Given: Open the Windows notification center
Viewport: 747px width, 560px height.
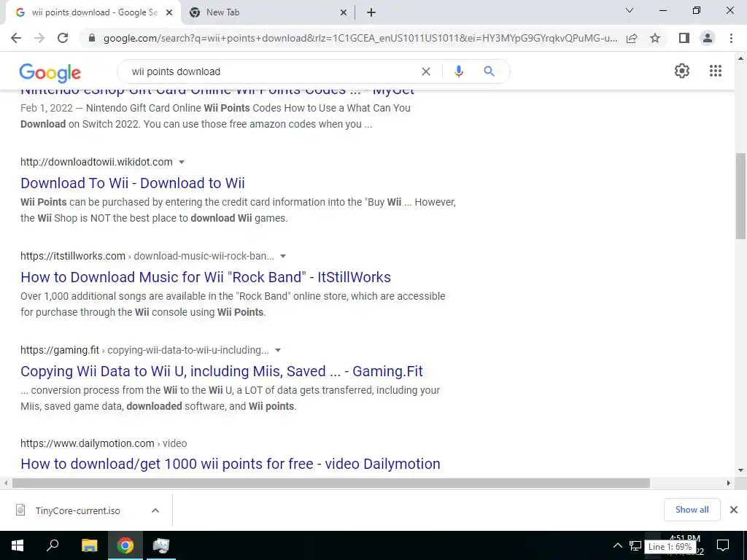Looking at the screenshot, I should point(723,545).
